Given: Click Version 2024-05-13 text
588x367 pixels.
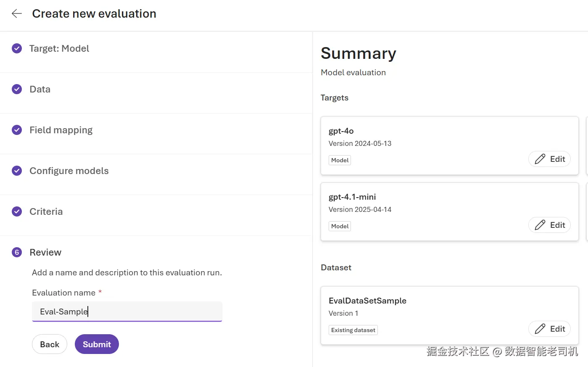Looking at the screenshot, I should coord(360,143).
